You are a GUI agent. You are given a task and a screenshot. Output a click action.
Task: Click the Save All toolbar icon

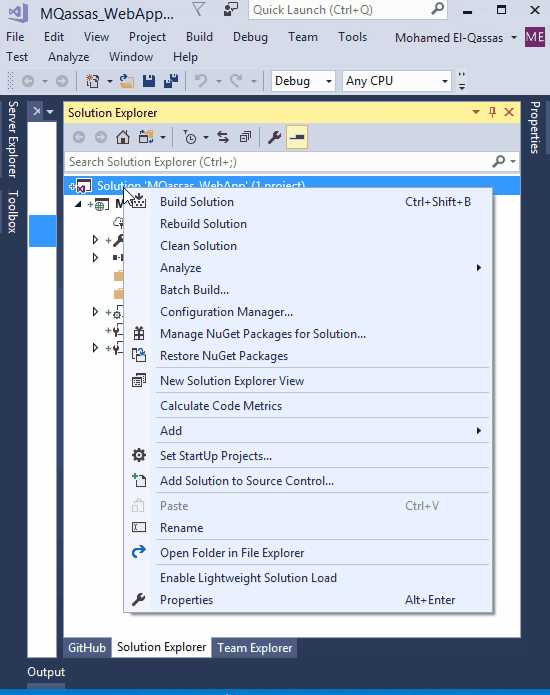tap(171, 81)
